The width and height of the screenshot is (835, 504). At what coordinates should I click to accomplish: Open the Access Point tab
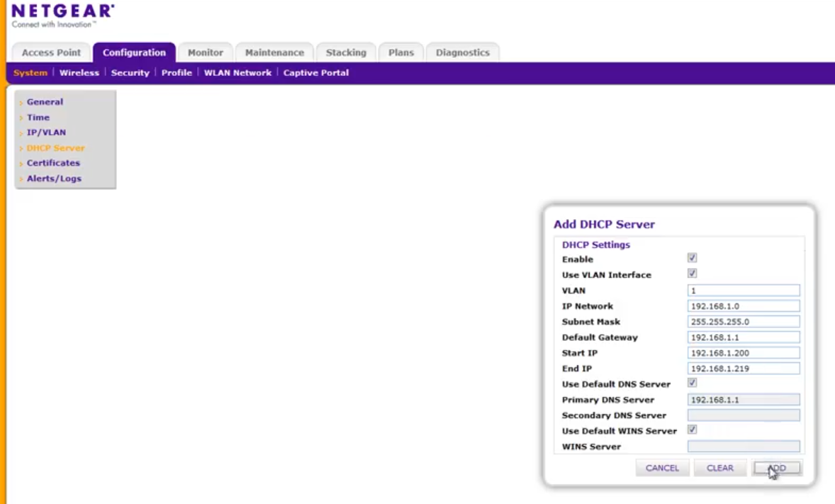[51, 52]
